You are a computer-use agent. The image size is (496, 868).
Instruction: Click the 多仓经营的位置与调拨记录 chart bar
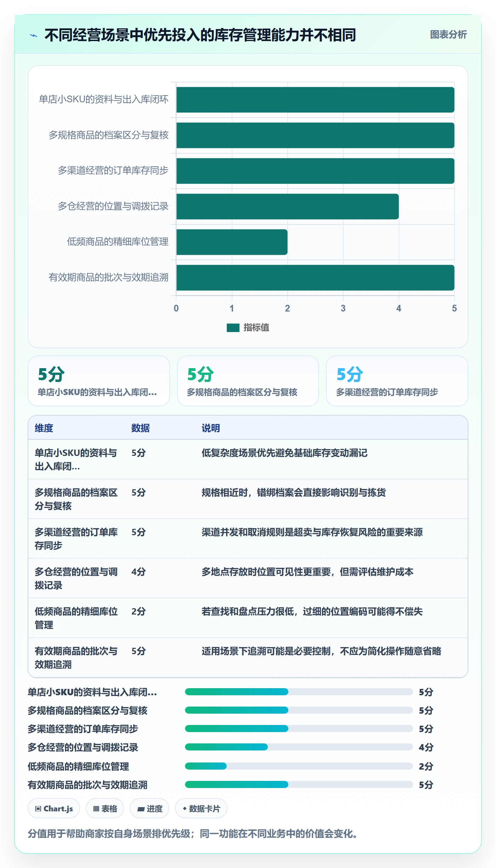[x=288, y=206]
